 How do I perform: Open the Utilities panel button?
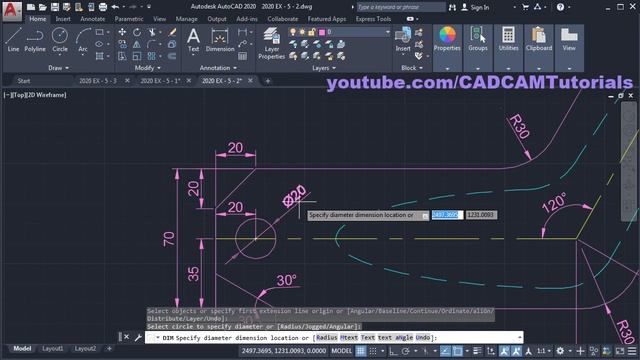point(508,47)
